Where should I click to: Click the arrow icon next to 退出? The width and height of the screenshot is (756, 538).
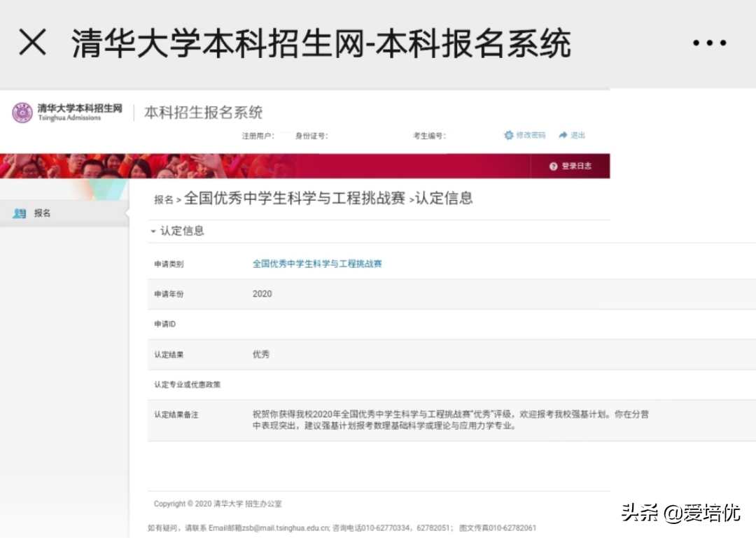pos(562,135)
